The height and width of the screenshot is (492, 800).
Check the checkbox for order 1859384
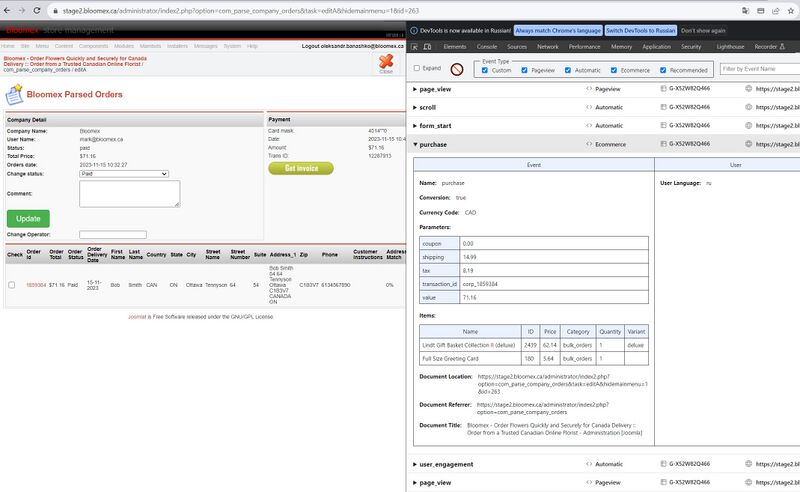pyautogui.click(x=12, y=285)
